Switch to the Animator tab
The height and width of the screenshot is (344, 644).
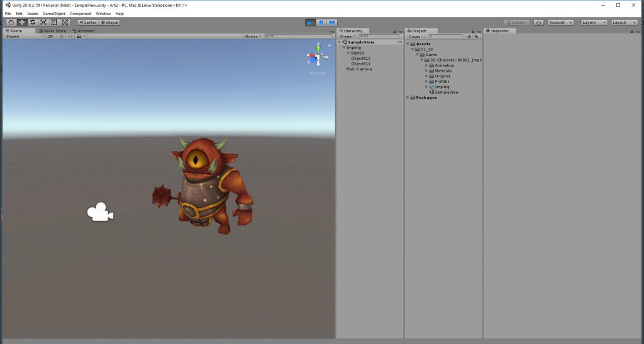pyautogui.click(x=84, y=31)
